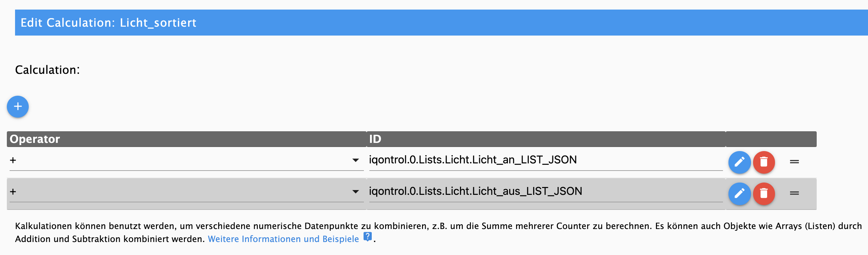The height and width of the screenshot is (255, 868).
Task: Delete the Licht_aus_LIST_JSON row
Action: click(764, 193)
